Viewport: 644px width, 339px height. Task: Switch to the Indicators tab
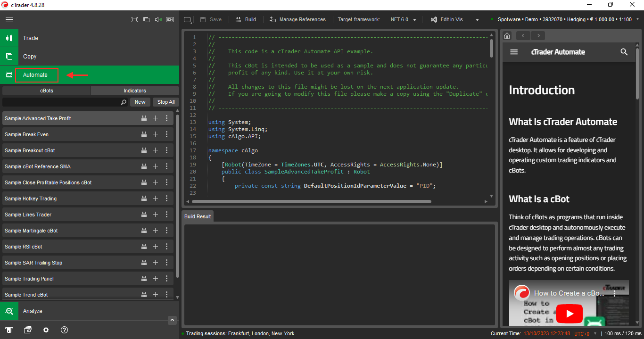[135, 91]
